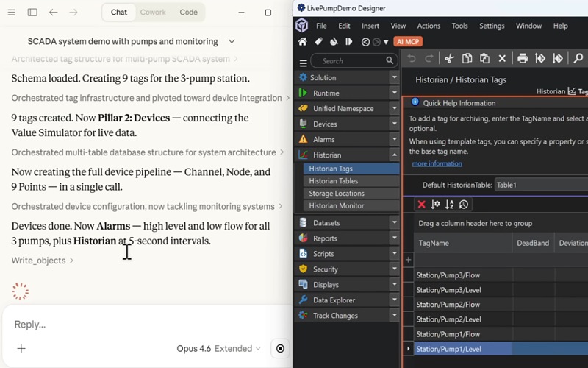Click the Copy icon in editor toolbar
The width and height of the screenshot is (588, 368).
467,59
